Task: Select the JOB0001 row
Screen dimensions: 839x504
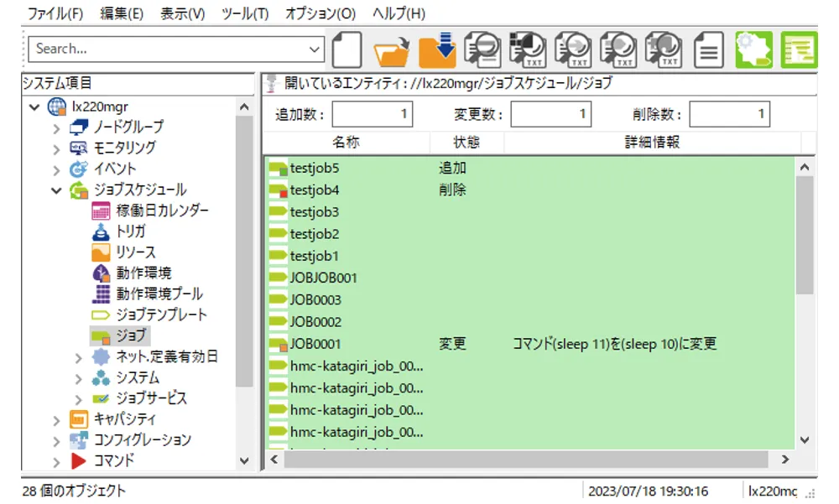Action: pos(529,344)
